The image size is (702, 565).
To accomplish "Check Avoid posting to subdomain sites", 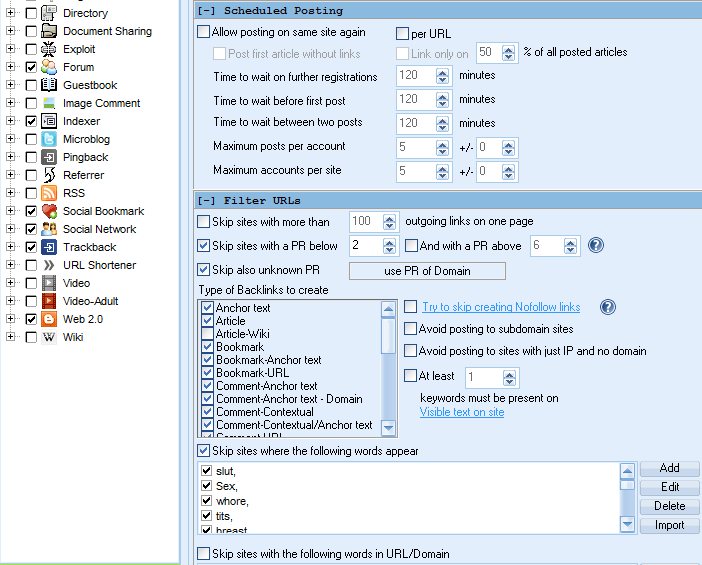I will click(411, 329).
